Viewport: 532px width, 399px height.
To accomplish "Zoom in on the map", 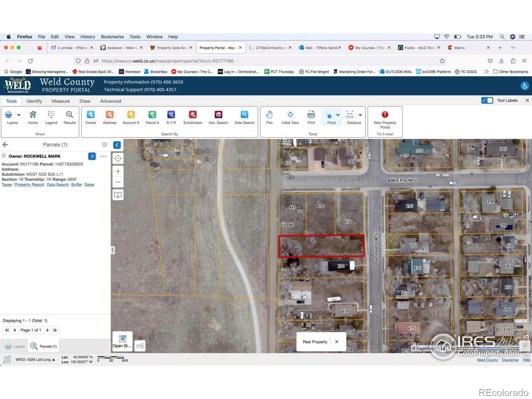I will click(118, 171).
